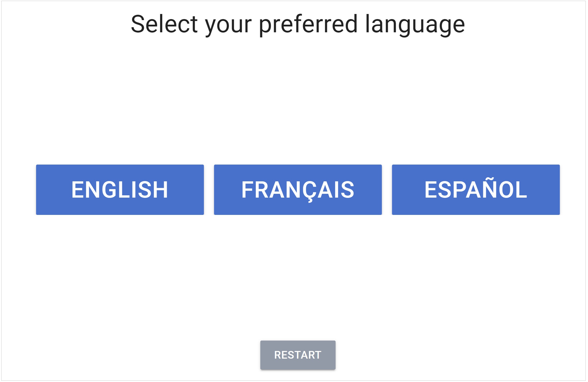Select ENGLISH as your preferred language

(120, 189)
